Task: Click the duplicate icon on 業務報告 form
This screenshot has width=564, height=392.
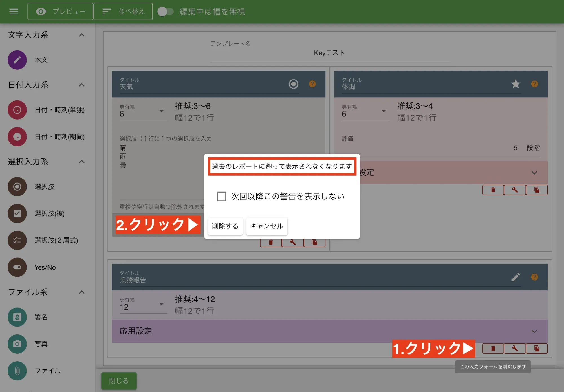Action: point(537,348)
